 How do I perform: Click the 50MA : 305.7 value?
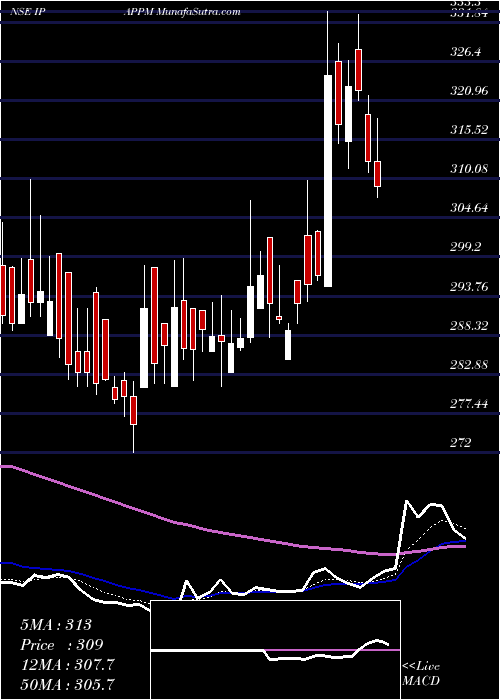click(67, 684)
